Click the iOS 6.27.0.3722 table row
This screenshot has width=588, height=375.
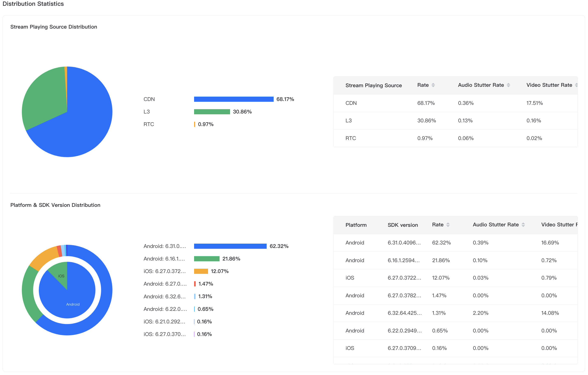click(455, 278)
